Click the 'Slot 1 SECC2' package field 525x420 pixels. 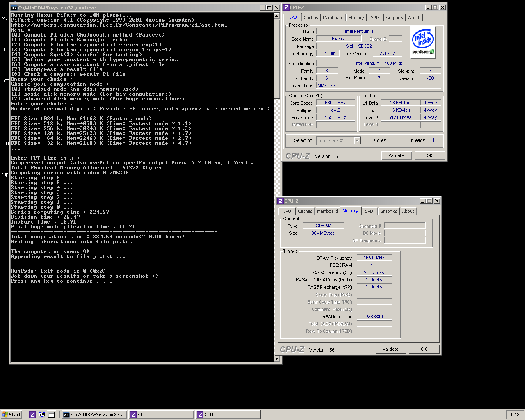[359, 46]
